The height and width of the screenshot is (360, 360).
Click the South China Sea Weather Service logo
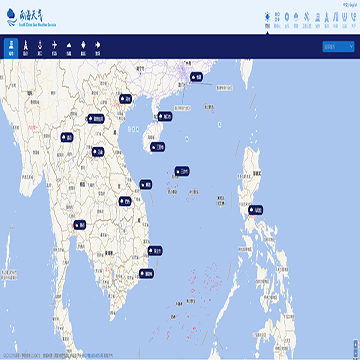[x=31, y=18]
